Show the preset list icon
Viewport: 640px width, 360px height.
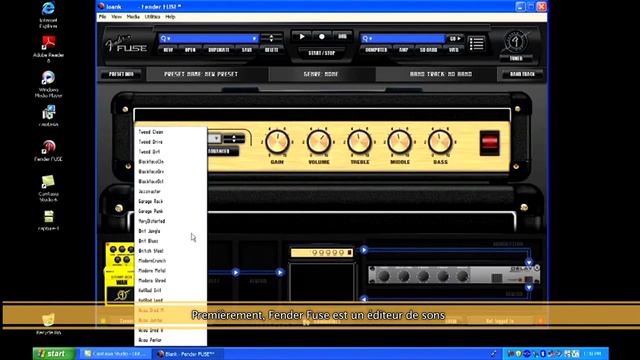pos(476,43)
